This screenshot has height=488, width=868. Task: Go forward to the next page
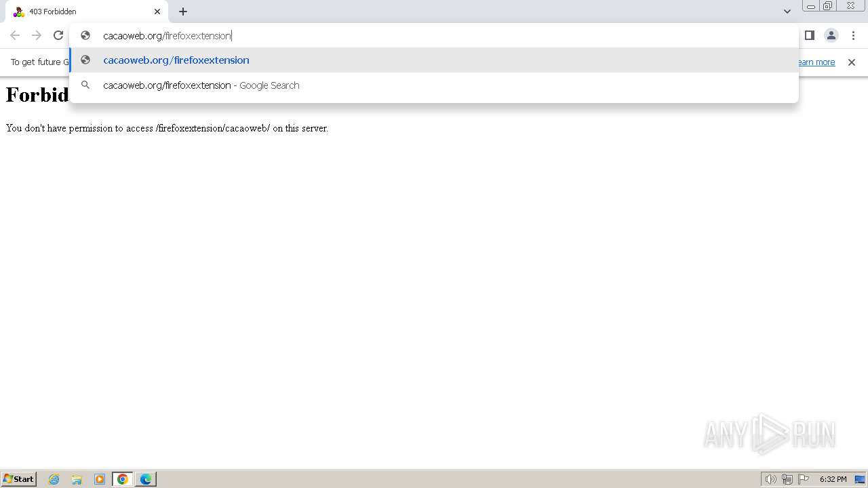(x=37, y=35)
